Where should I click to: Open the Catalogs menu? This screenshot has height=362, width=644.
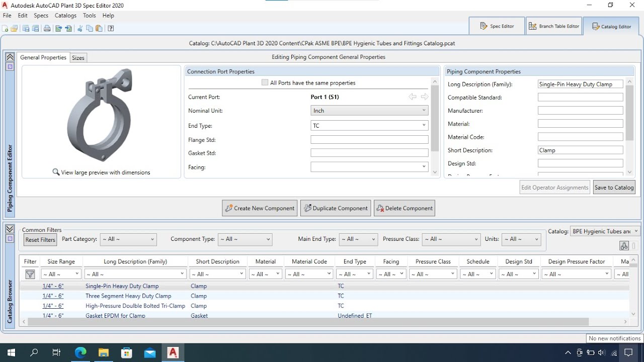[x=65, y=16]
